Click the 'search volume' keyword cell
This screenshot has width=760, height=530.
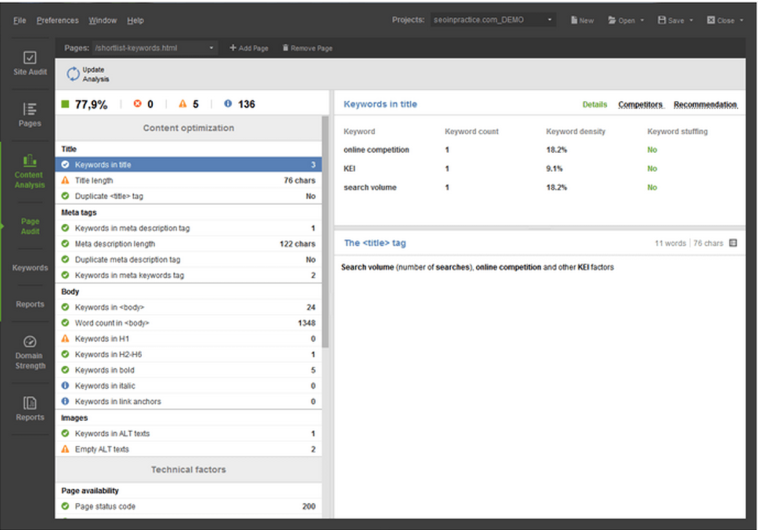click(370, 187)
